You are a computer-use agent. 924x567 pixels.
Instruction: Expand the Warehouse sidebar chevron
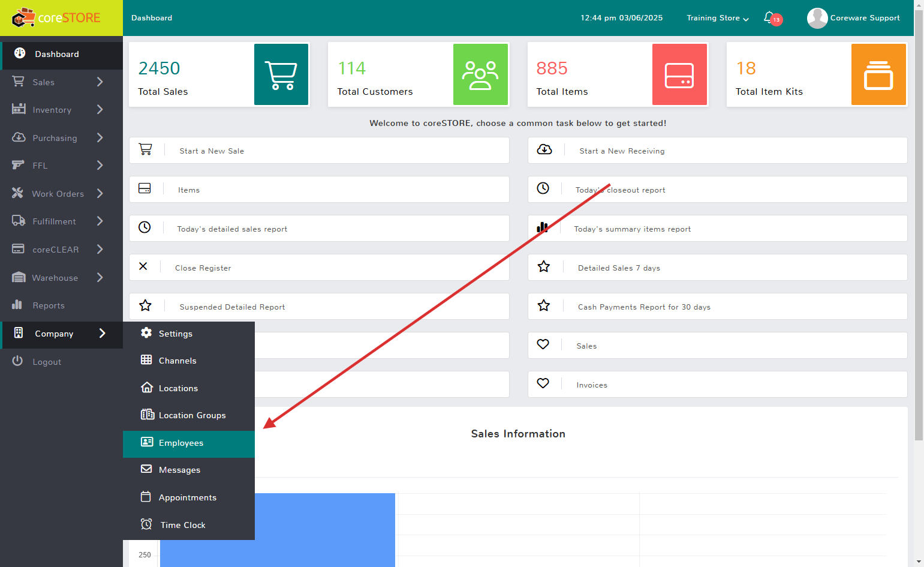100,277
